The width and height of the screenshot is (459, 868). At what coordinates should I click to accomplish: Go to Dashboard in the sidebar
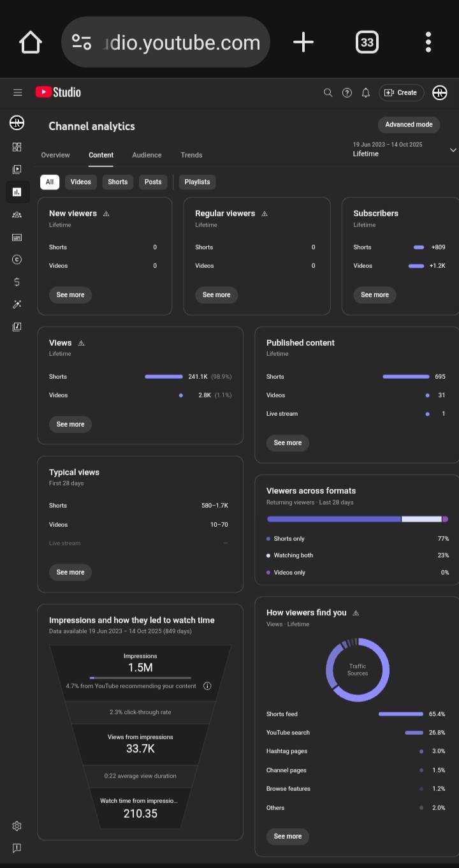coord(17,147)
